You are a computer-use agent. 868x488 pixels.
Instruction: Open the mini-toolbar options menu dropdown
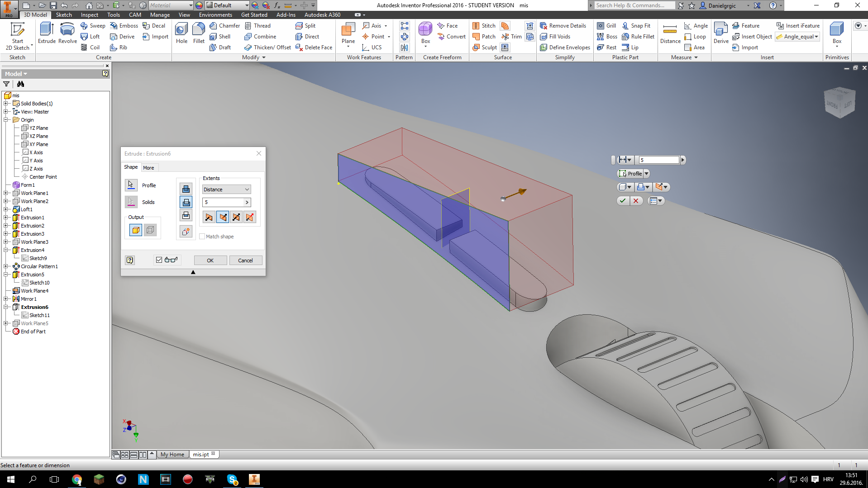tap(660, 201)
